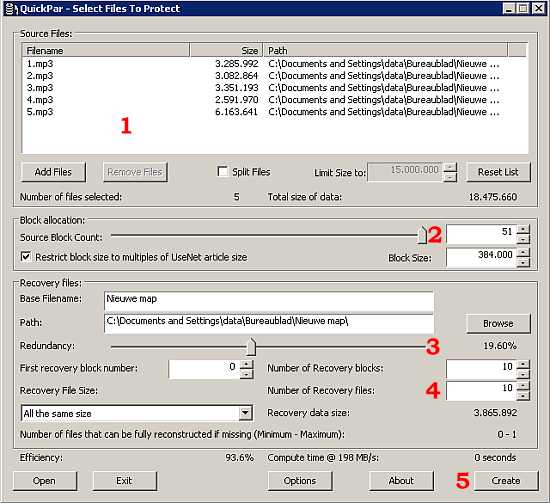
Task: Select 3.mp3 in the source files list
Action: click(40, 88)
